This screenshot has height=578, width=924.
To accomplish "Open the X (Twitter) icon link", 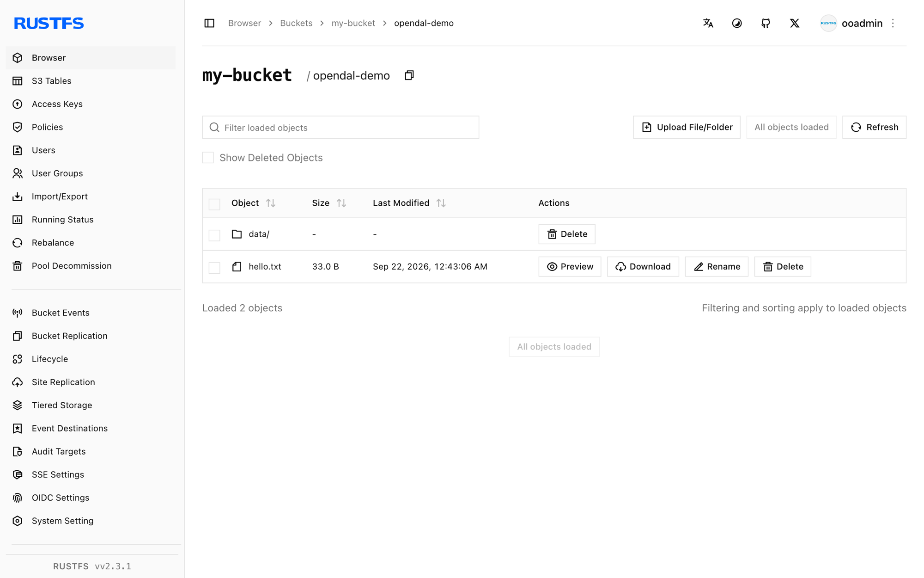I will [x=795, y=23].
